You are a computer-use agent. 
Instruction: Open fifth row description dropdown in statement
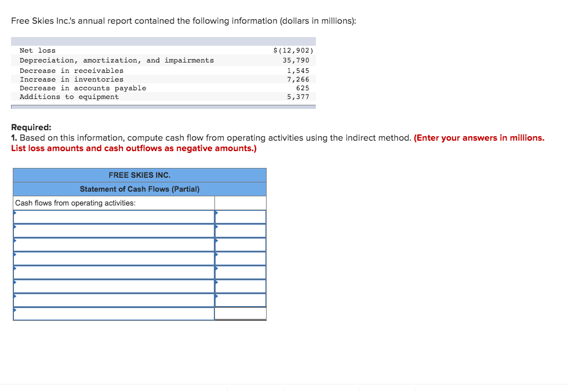tap(114, 272)
